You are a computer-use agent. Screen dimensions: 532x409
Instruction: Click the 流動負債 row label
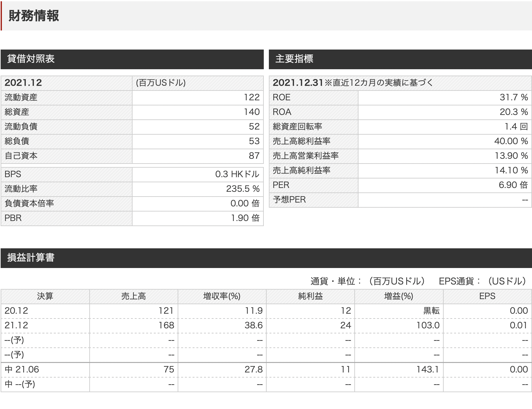[66, 127]
